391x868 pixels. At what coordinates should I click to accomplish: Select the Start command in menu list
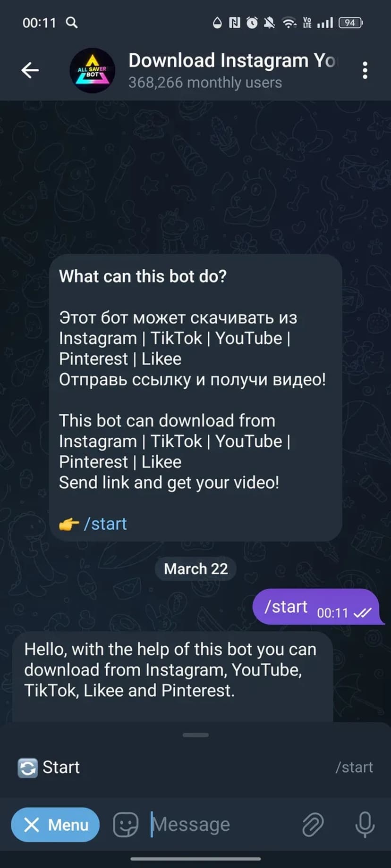click(x=195, y=768)
